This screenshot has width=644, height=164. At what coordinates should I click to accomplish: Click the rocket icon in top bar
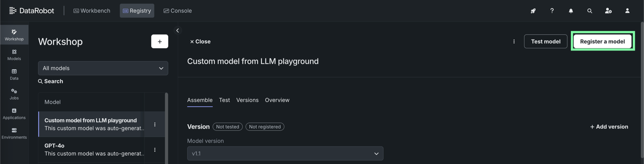click(533, 11)
